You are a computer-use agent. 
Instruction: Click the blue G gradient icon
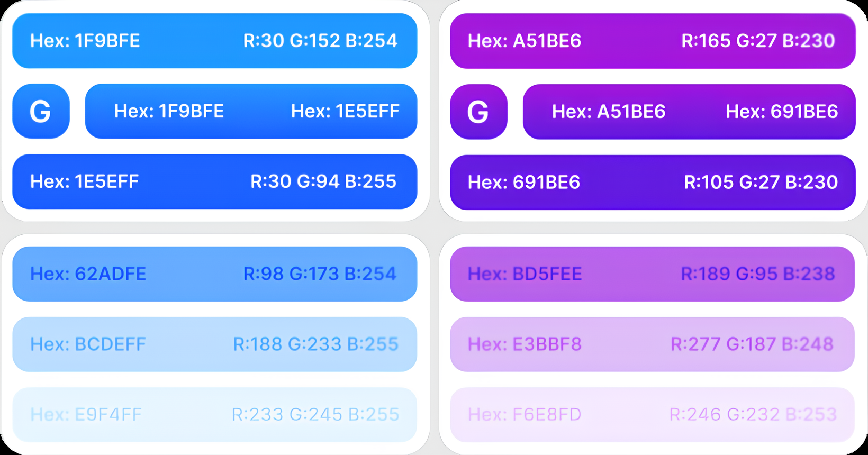pyautogui.click(x=41, y=112)
